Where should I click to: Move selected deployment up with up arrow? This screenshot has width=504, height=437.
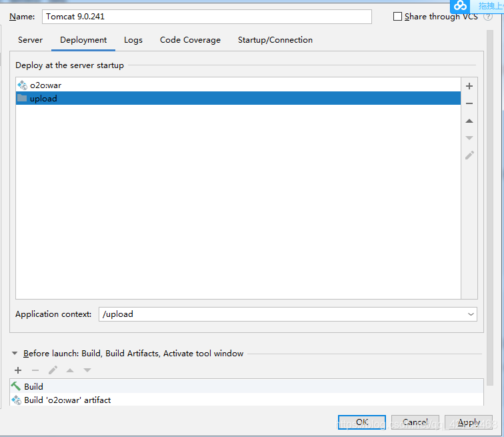(469, 121)
